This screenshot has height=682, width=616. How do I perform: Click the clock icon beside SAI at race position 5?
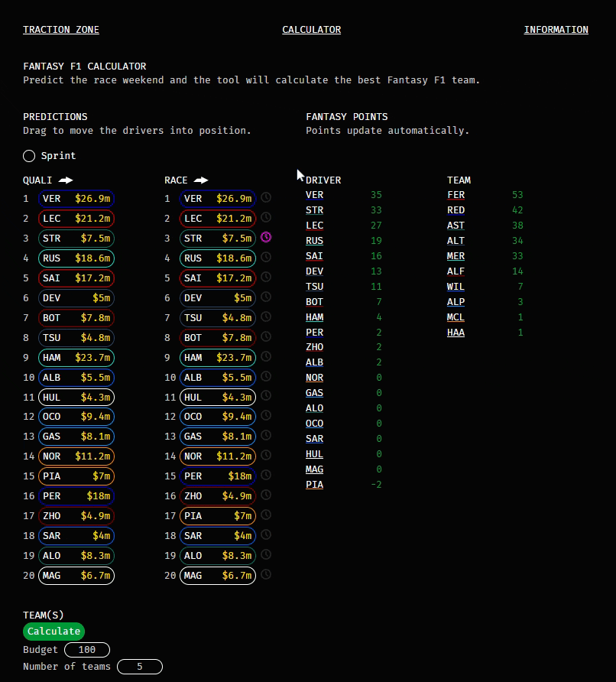pyautogui.click(x=266, y=277)
